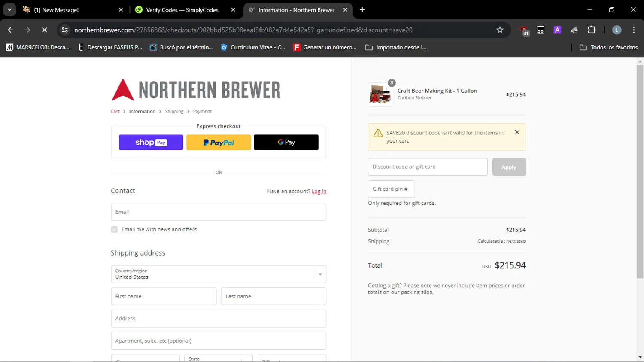Select "Calculated at next step" shipping text
644x362 pixels.
(501, 241)
